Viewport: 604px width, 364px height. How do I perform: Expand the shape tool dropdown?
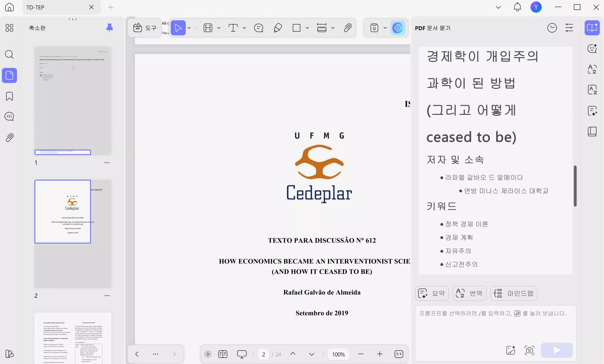click(x=307, y=28)
